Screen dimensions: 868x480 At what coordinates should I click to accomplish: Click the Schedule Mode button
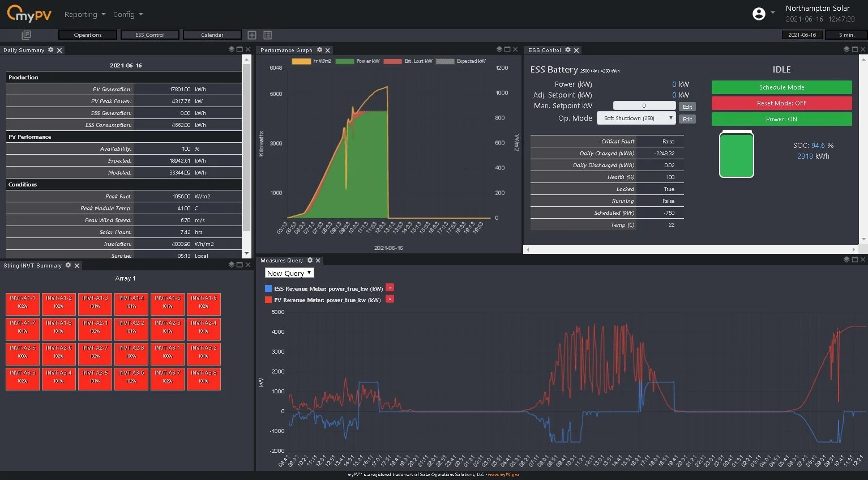pyautogui.click(x=781, y=87)
